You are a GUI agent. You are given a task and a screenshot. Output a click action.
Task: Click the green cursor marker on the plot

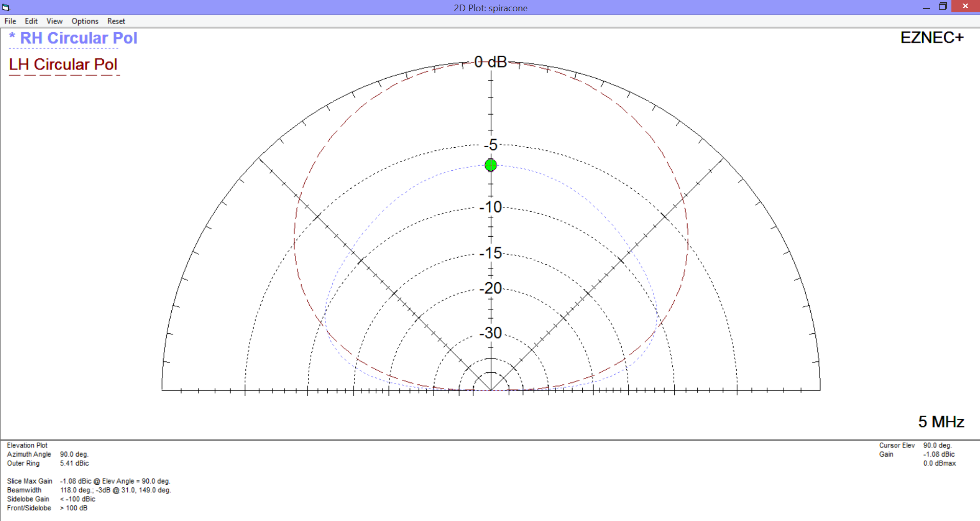click(x=491, y=165)
